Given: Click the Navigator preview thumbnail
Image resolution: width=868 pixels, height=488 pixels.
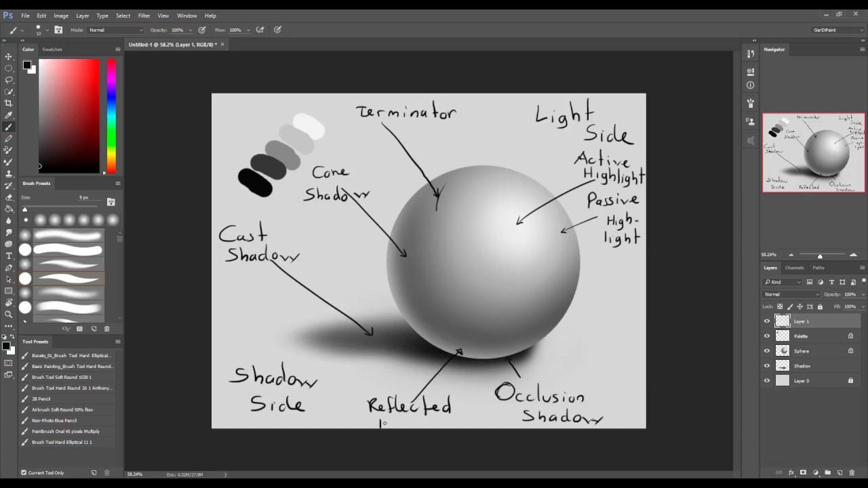Looking at the screenshot, I should click(x=814, y=152).
